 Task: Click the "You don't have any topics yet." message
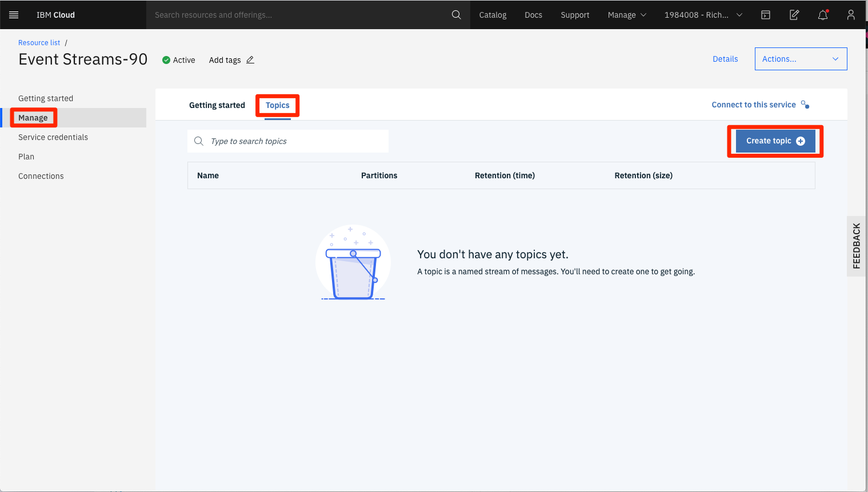point(493,254)
